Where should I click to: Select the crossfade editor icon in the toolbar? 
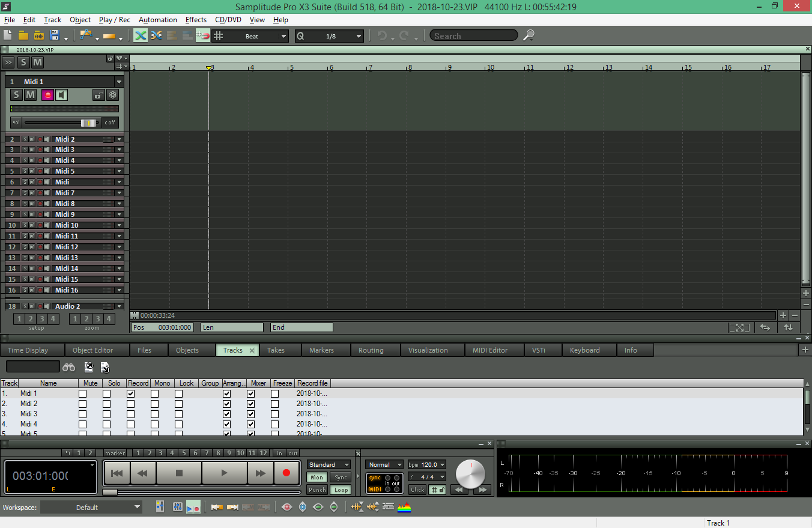pos(140,35)
